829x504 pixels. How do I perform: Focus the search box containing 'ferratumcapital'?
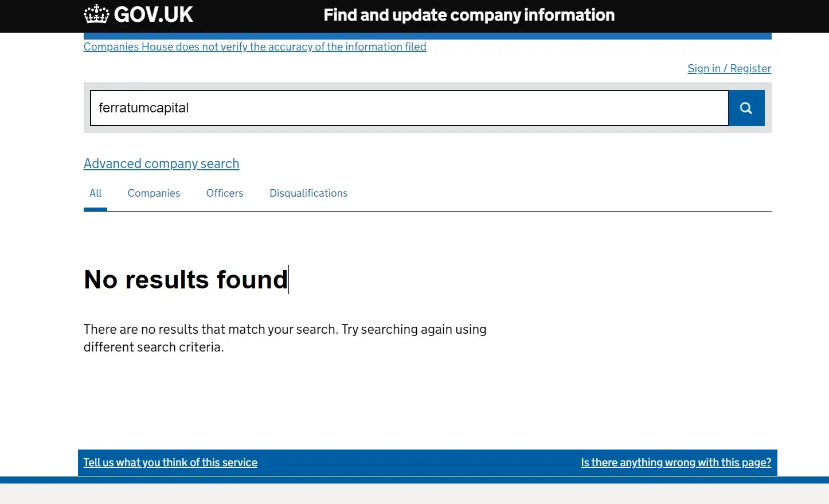coord(409,108)
